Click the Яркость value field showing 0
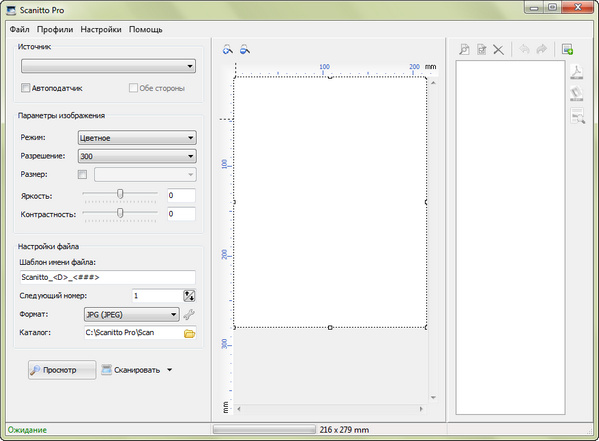 [x=181, y=195]
